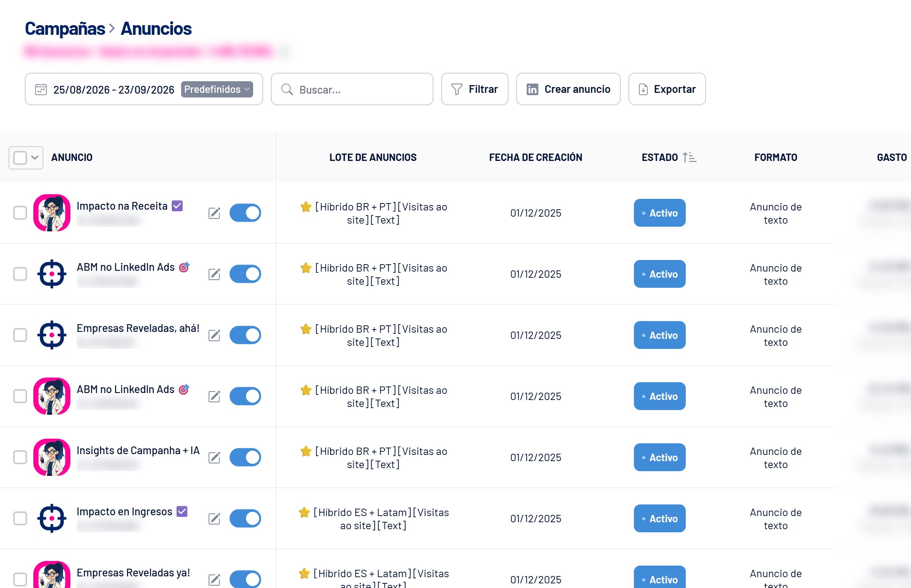
Task: Select Insights de Campanha + IA checkbox
Action: click(20, 457)
